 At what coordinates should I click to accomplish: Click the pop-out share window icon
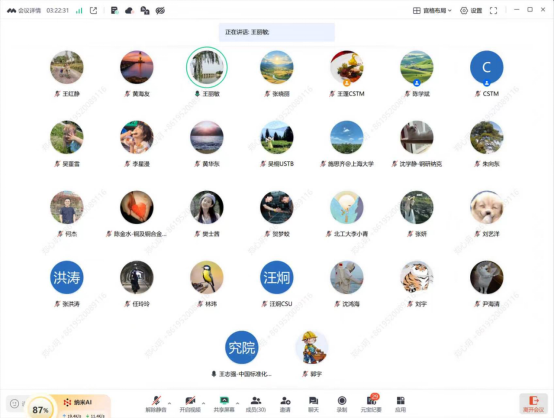tap(94, 11)
